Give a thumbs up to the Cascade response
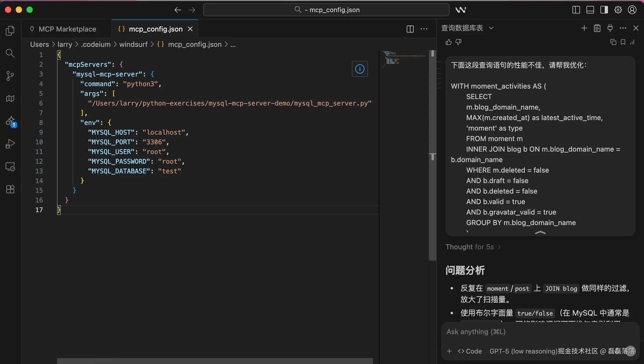This screenshot has height=364, width=644. click(x=448, y=42)
